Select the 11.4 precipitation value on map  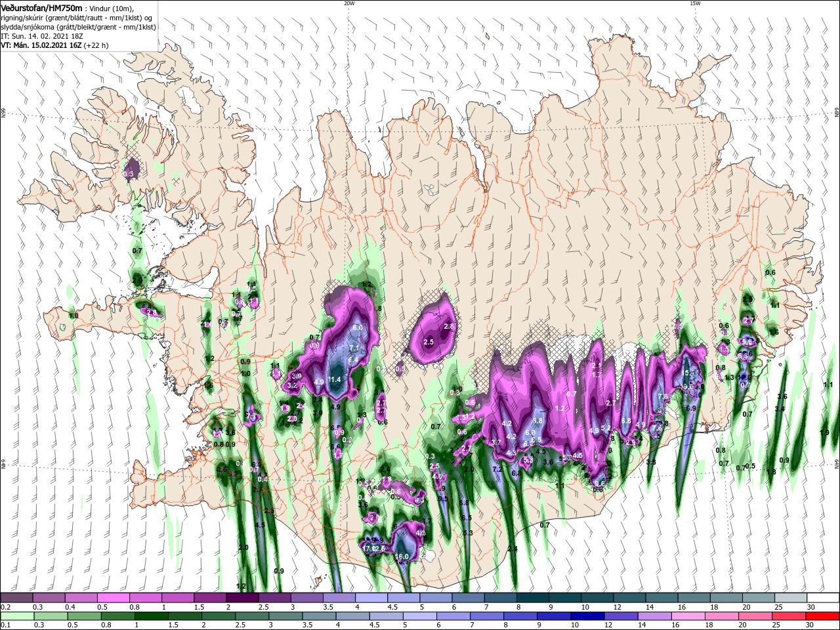pos(335,380)
